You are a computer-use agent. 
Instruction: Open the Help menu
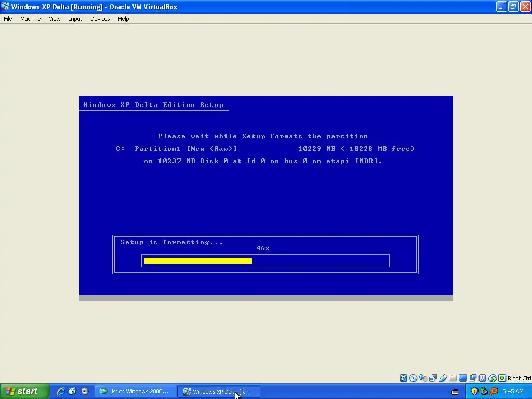(123, 19)
